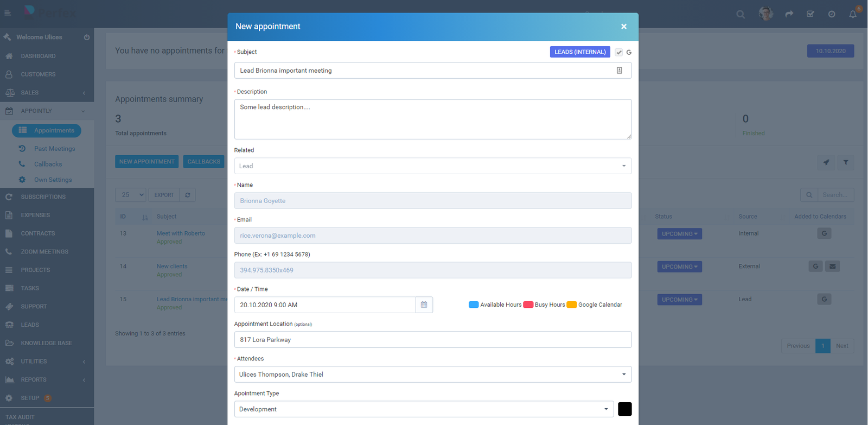868x425 pixels.
Task: Open Past Meetings in sidebar
Action: click(x=54, y=149)
